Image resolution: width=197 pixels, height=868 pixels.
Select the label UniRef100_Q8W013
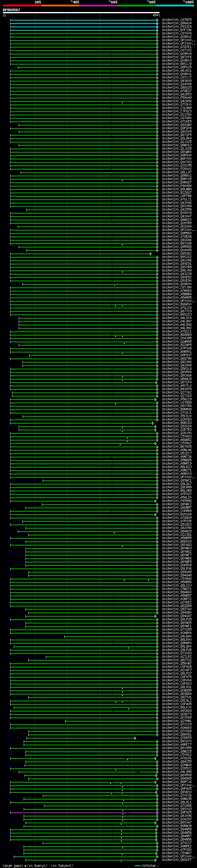pyautogui.click(x=177, y=145)
